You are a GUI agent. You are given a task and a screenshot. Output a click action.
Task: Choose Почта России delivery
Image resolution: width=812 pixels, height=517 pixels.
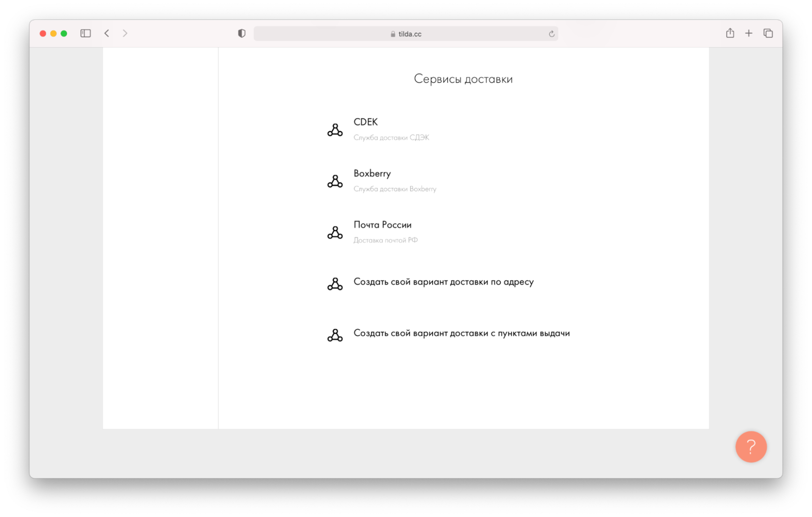382,224
